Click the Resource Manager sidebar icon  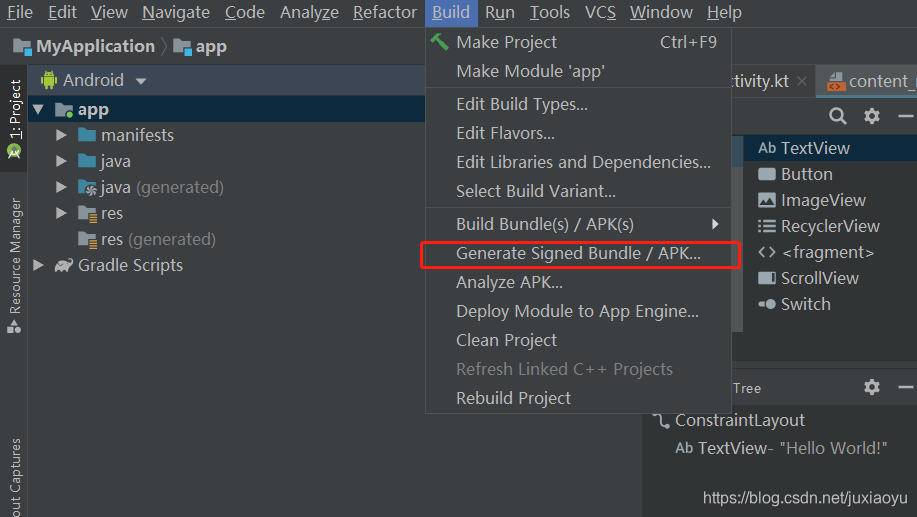pos(14,328)
